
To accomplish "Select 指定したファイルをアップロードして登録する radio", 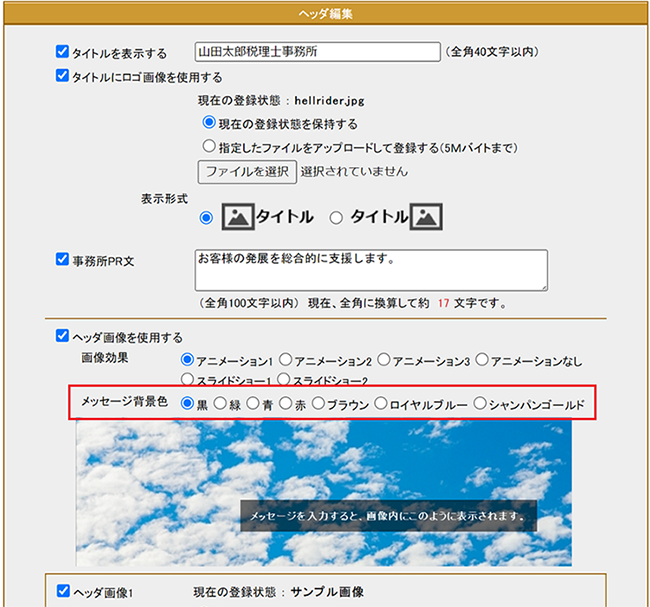I will [x=209, y=146].
